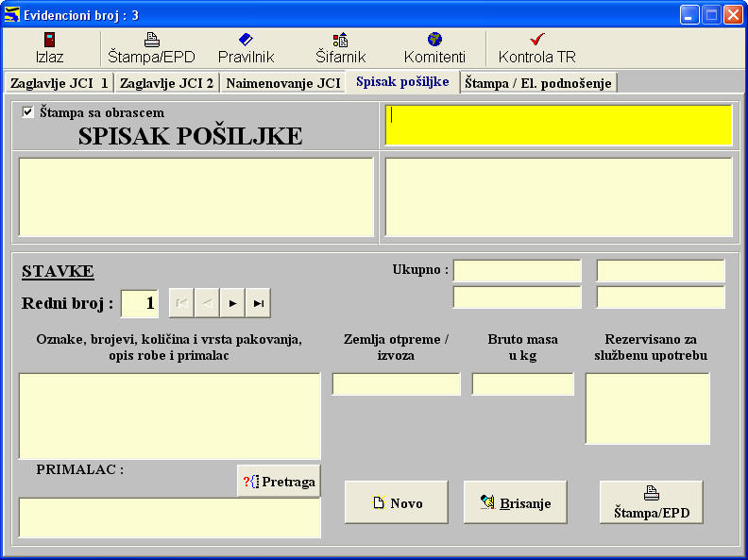Image resolution: width=748 pixels, height=560 pixels.
Task: Click the PRIMALAC input field
Action: tap(169, 518)
